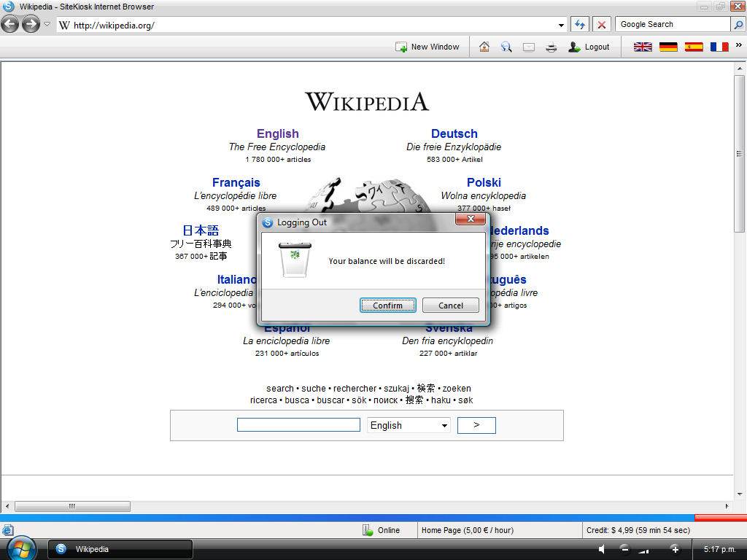Click the printer icon in toolbar
The width and height of the screenshot is (747, 560).
coord(551,47)
